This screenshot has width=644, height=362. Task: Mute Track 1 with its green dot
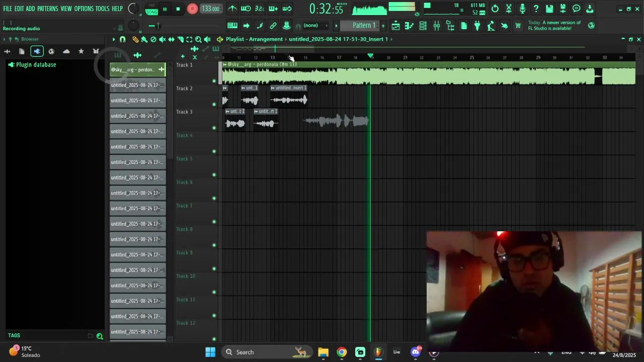(x=214, y=81)
